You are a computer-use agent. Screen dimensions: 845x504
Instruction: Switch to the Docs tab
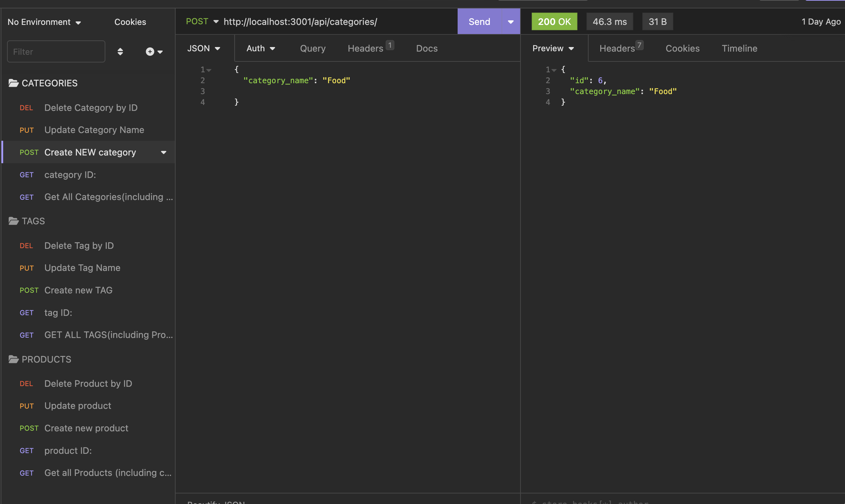click(426, 48)
